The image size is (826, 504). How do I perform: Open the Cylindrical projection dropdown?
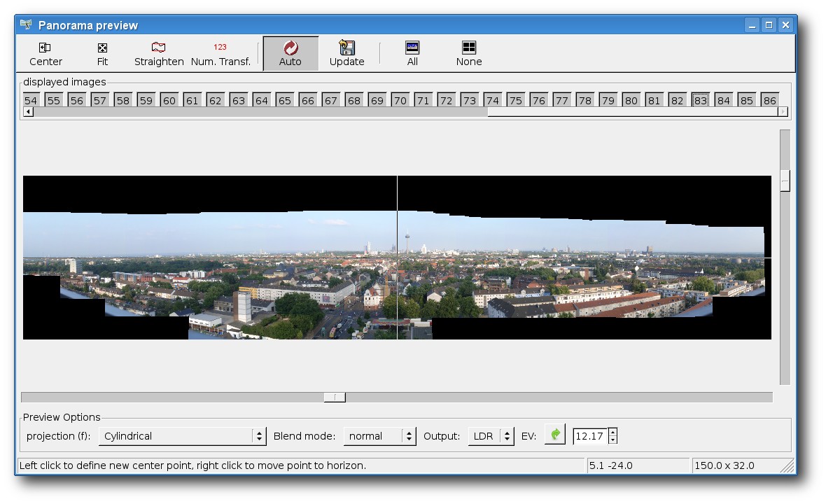pos(182,436)
